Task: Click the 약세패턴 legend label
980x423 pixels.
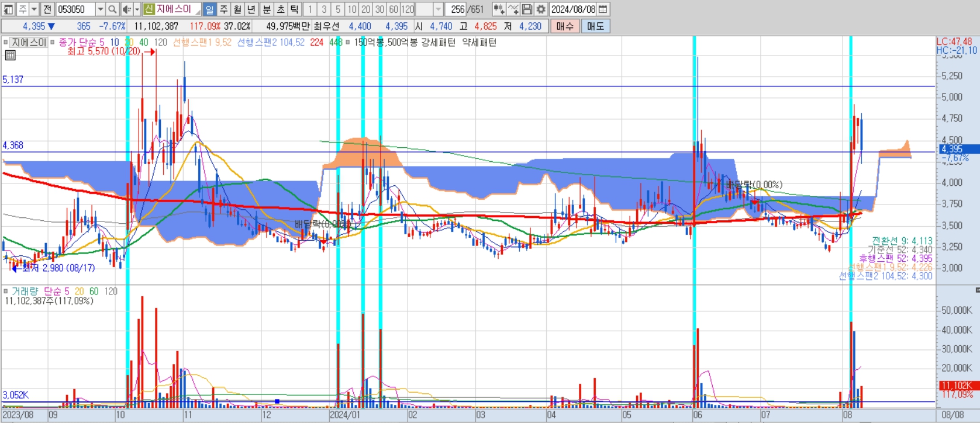Action: [479, 42]
